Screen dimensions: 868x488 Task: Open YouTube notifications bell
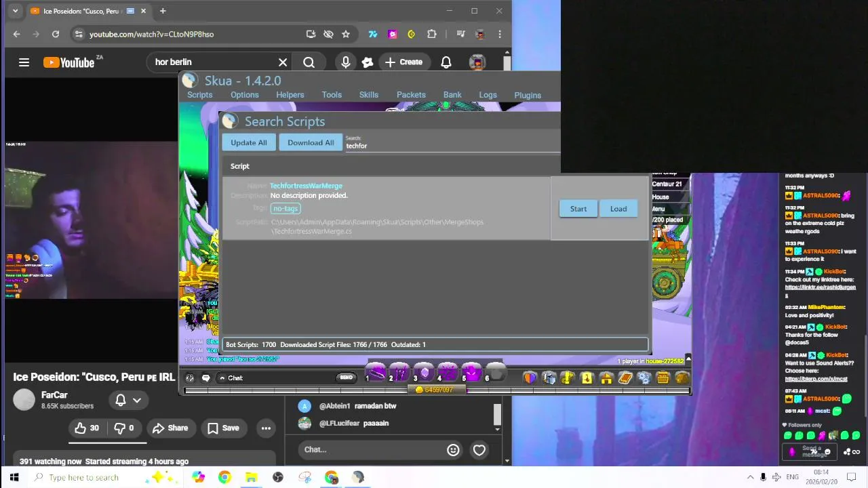pos(446,62)
